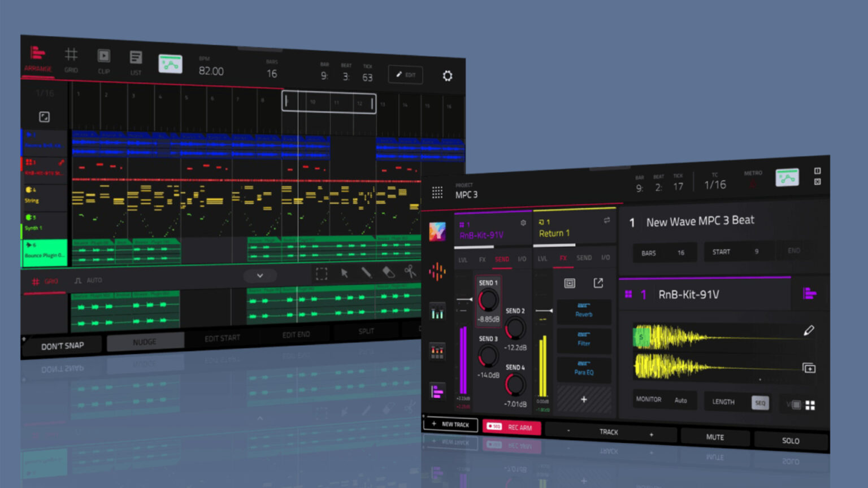Open the Channel Mixer from the MPC sidebar
868x488 pixels.
tap(437, 312)
